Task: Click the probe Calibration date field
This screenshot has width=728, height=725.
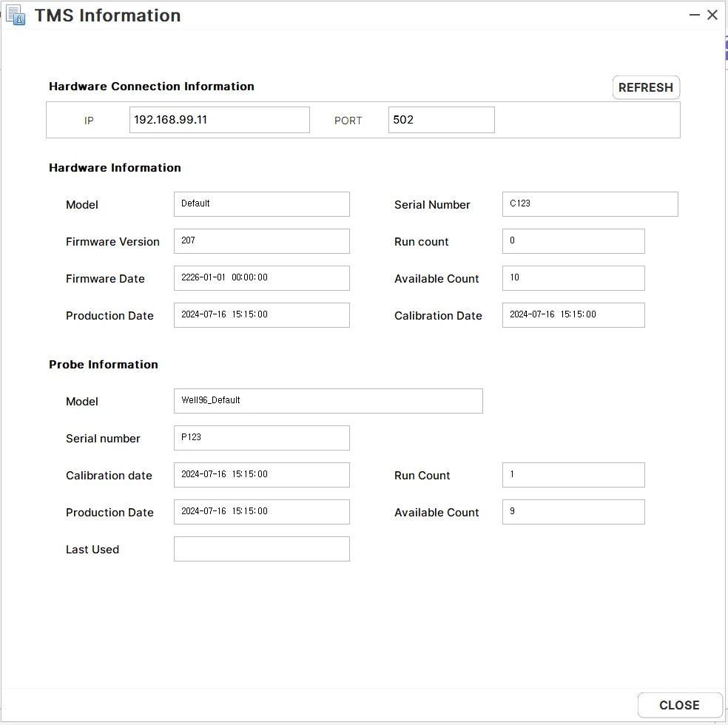Action: pyautogui.click(x=261, y=475)
